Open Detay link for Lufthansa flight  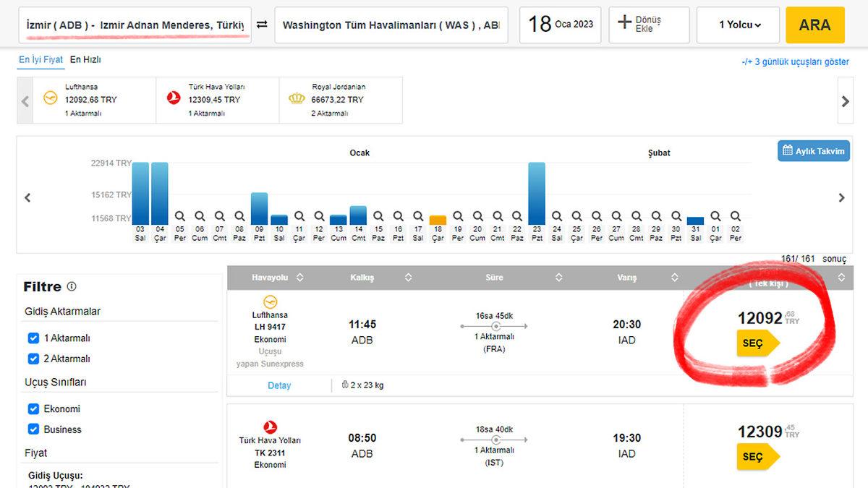coord(279,385)
